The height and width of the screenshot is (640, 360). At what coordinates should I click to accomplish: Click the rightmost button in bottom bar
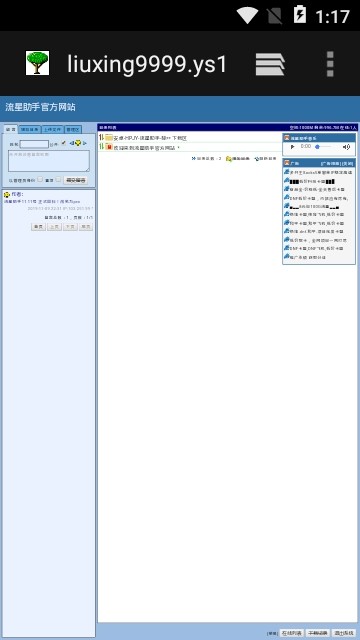(344, 633)
